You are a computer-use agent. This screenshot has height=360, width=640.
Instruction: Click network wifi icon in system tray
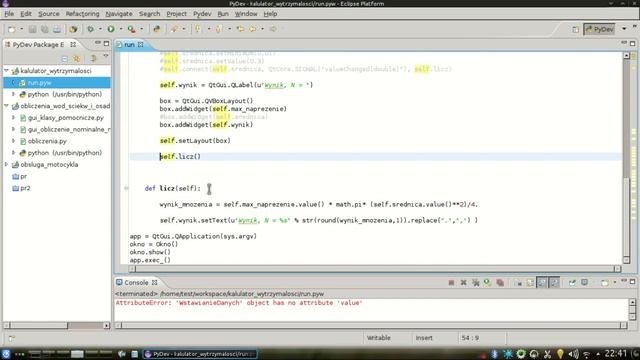[587, 354]
